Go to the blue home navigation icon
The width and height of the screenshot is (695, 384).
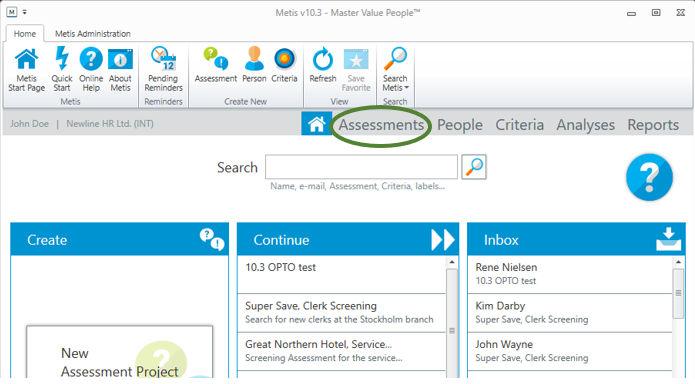316,124
